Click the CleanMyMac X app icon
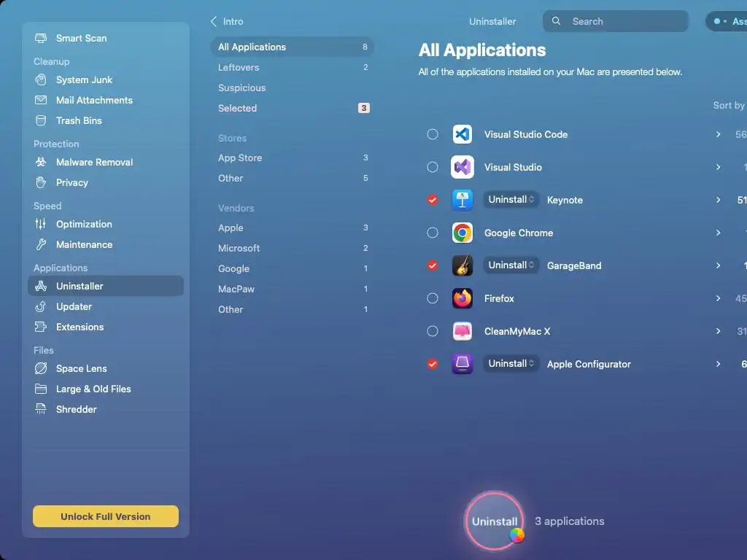This screenshot has width=747, height=560. coord(462,331)
